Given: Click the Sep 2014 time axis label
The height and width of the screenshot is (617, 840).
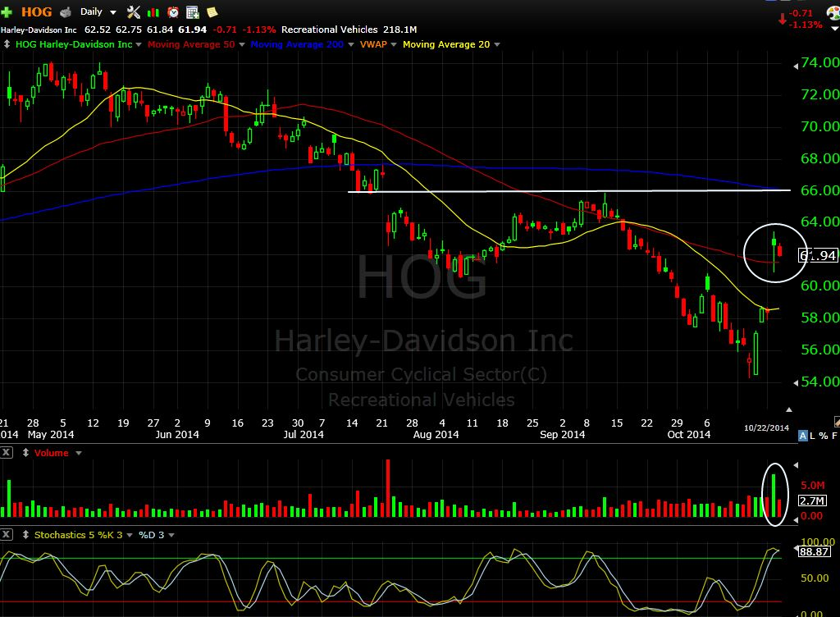Looking at the screenshot, I should [562, 434].
